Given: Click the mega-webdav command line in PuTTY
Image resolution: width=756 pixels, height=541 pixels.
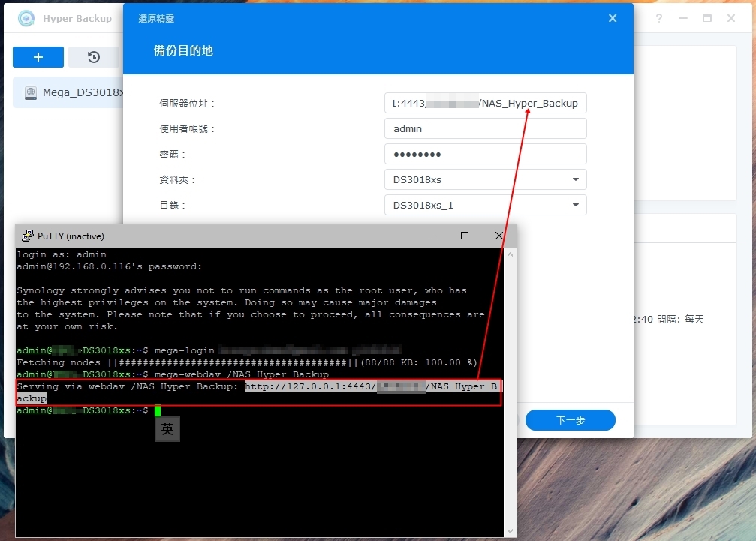Looking at the screenshot, I should pos(173,374).
